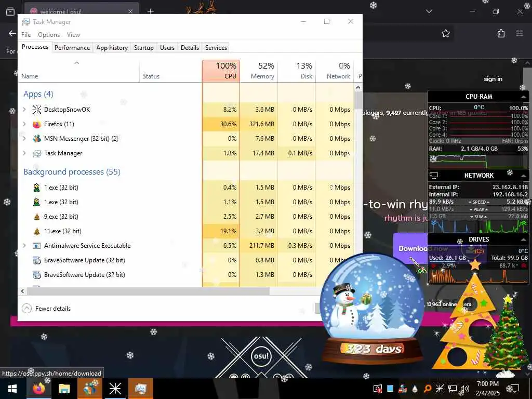This screenshot has width=532, height=399.
Task: Switch to the Users tab
Action: (167, 47)
